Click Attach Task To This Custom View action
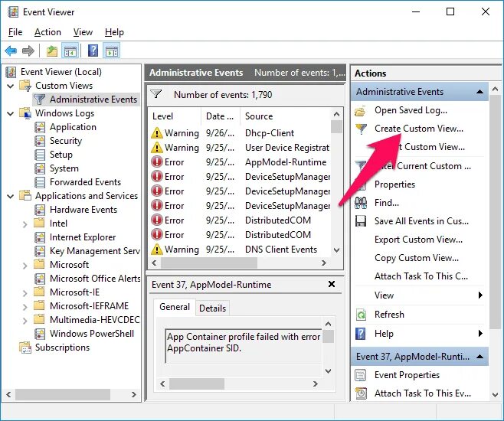This screenshot has width=504, height=421. [421, 276]
